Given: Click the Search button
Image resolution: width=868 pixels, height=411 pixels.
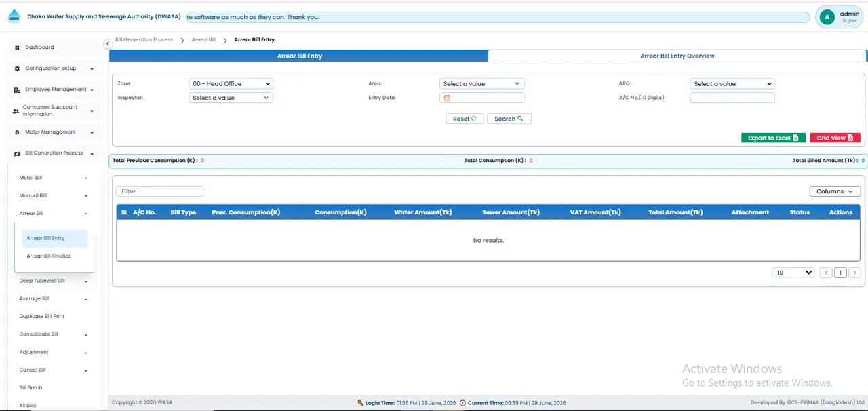Looking at the screenshot, I should tap(509, 119).
